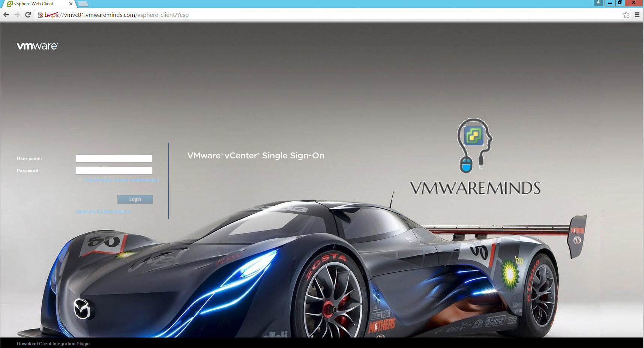
Task: Click the VMwareMinds head logo graphic
Action: tap(474, 146)
